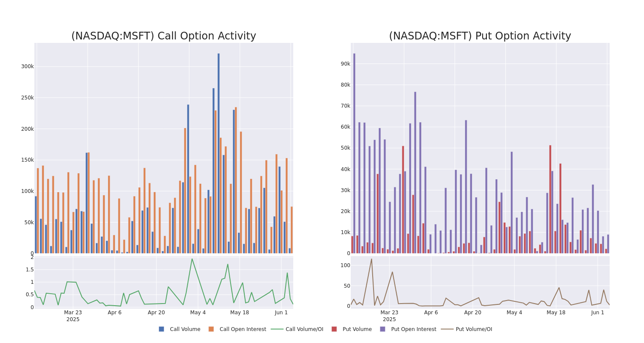Click 'Apr 6' date under put chart
Screen dimensions: 644x343
[431, 313]
